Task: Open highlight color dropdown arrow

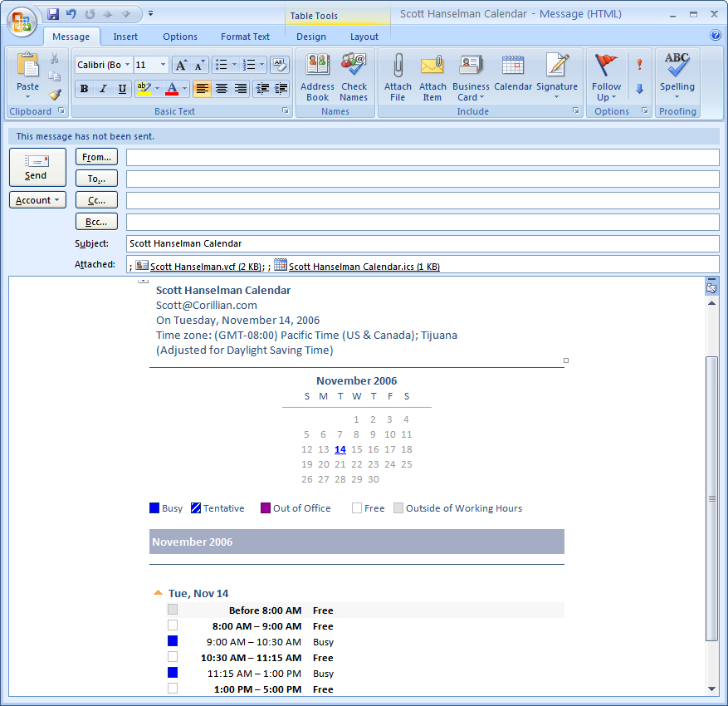Action: [x=158, y=89]
